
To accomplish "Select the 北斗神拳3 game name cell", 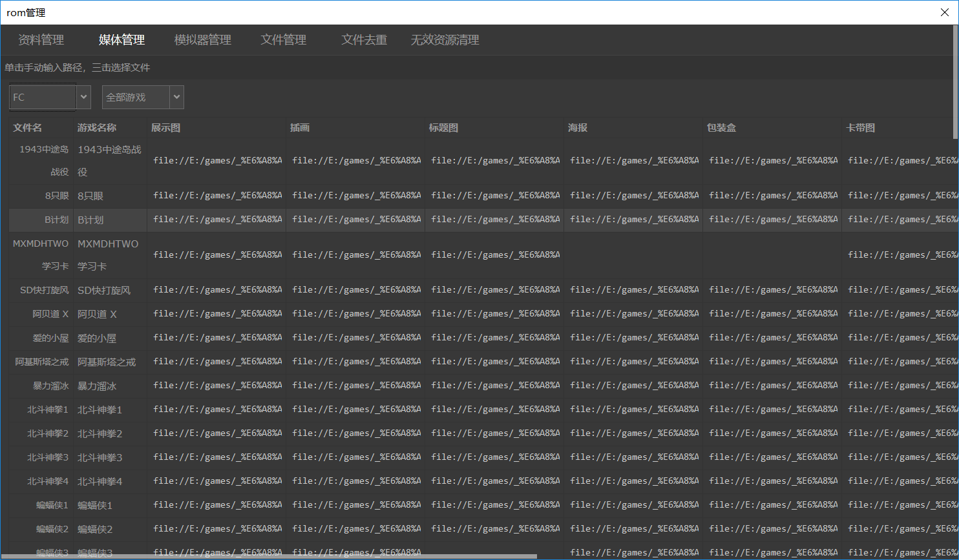I will (100, 457).
